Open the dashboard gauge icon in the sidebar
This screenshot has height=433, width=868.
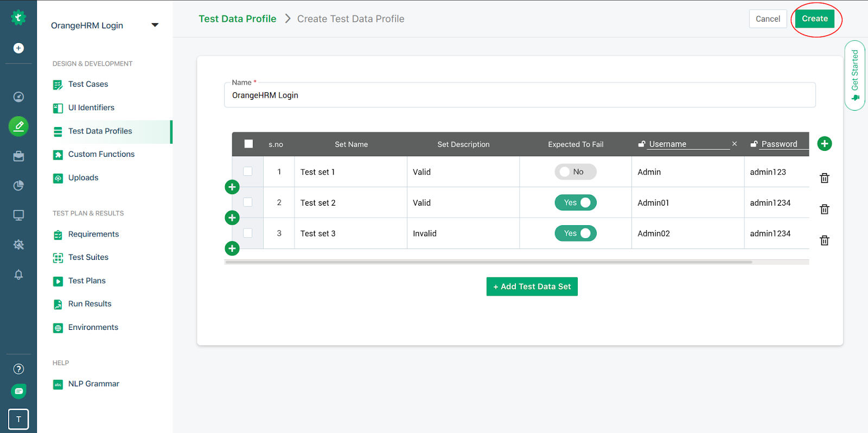[18, 97]
